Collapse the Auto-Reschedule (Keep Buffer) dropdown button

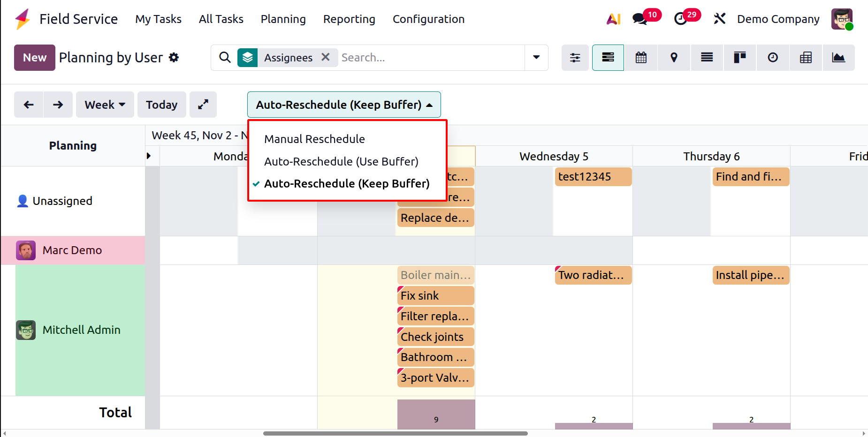(344, 105)
